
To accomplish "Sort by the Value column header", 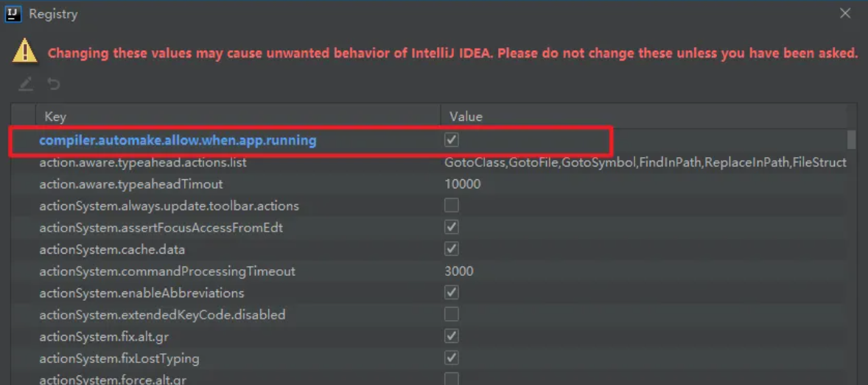I will pos(644,117).
